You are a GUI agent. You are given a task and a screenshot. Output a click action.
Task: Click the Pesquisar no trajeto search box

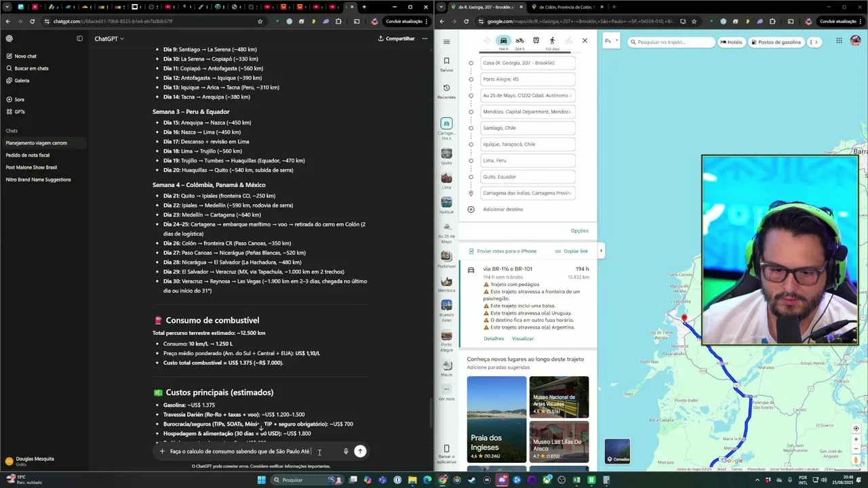[x=671, y=42]
